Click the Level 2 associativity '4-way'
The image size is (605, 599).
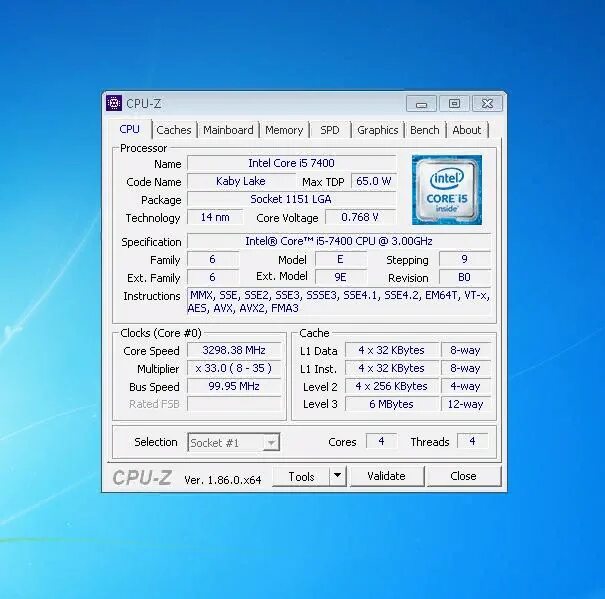pyautogui.click(x=466, y=386)
